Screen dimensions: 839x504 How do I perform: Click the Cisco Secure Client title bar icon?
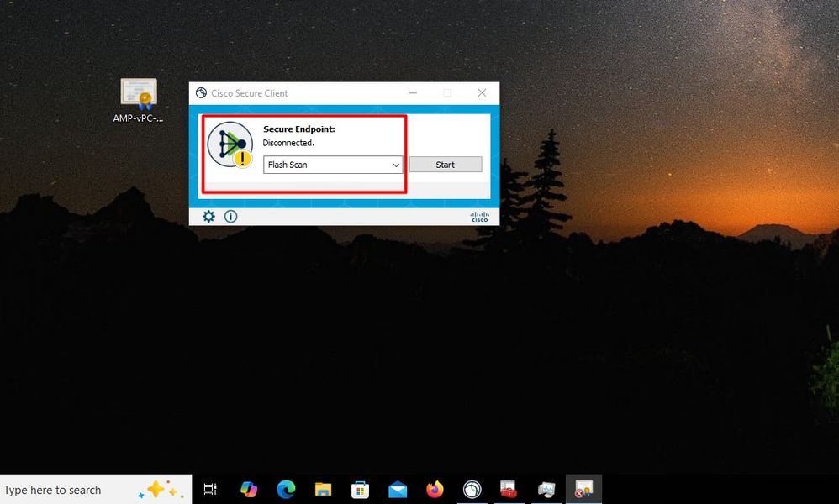tap(201, 93)
